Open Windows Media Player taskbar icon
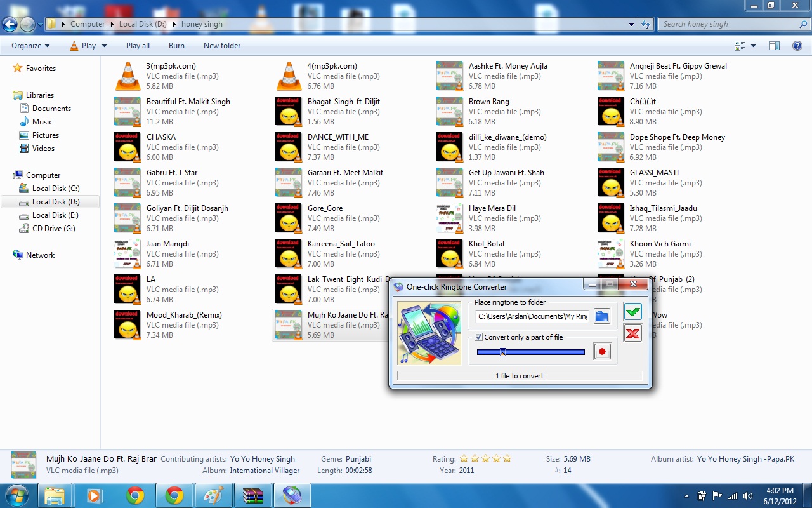The image size is (812, 508). [x=94, y=495]
